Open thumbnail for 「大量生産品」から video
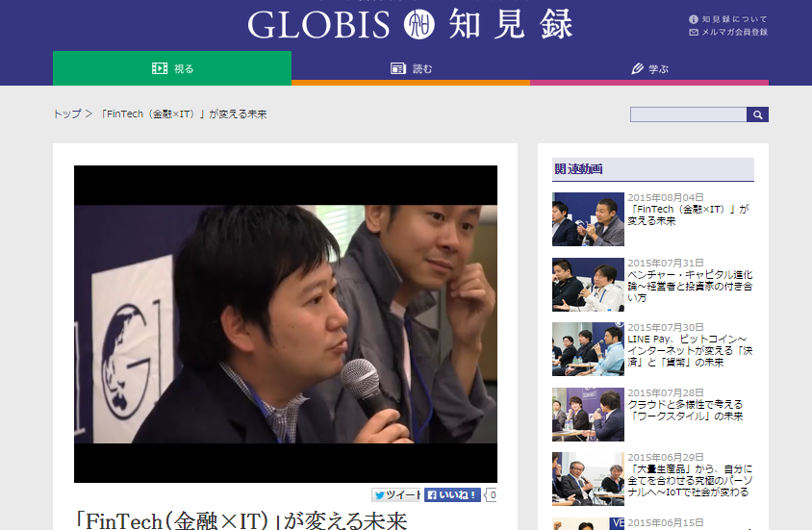Image resolution: width=812 pixels, height=530 pixels. pos(588,479)
